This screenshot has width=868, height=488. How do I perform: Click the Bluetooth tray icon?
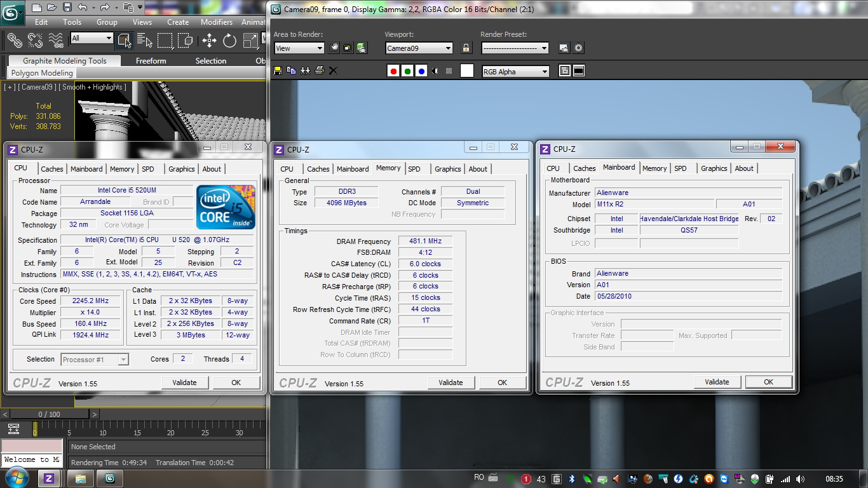click(571, 478)
